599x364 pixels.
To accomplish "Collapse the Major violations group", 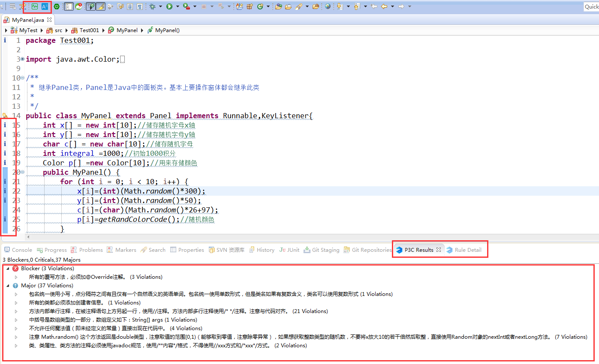I will tap(7, 286).
